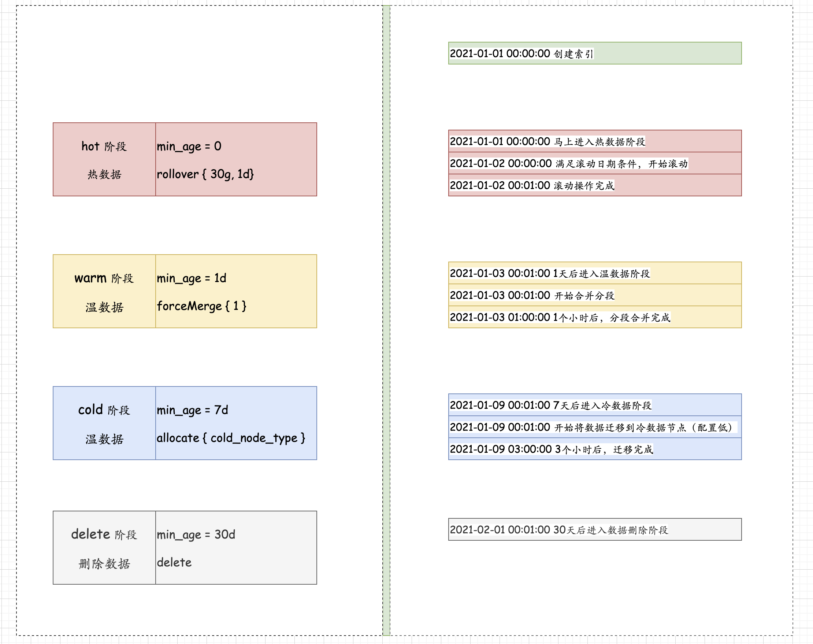Select the delete 阶段 删除数据 label box

point(104,548)
